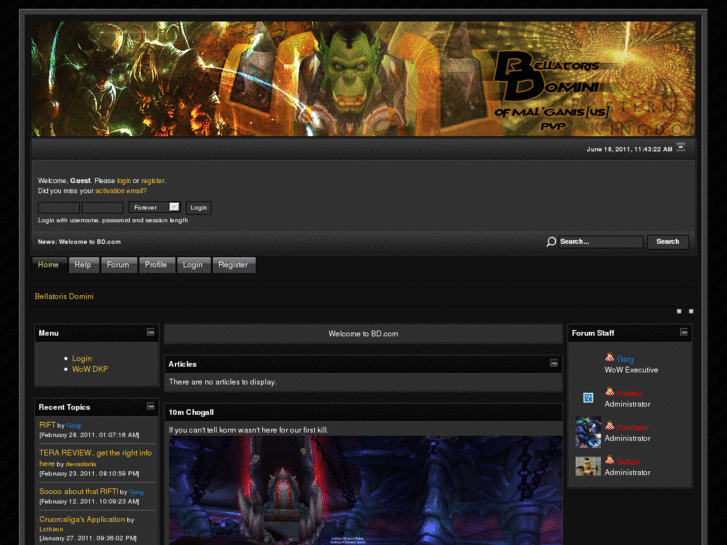Click the Search button
Screen dimensions: 727x545
pyautogui.click(x=668, y=242)
